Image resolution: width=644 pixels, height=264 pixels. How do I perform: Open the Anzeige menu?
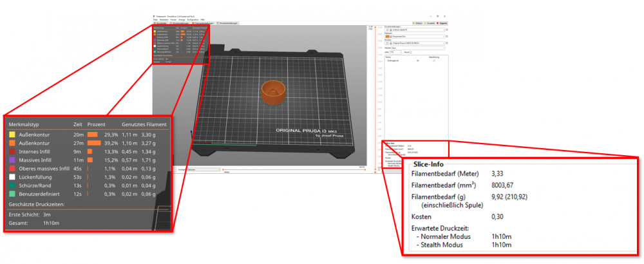tap(182, 20)
